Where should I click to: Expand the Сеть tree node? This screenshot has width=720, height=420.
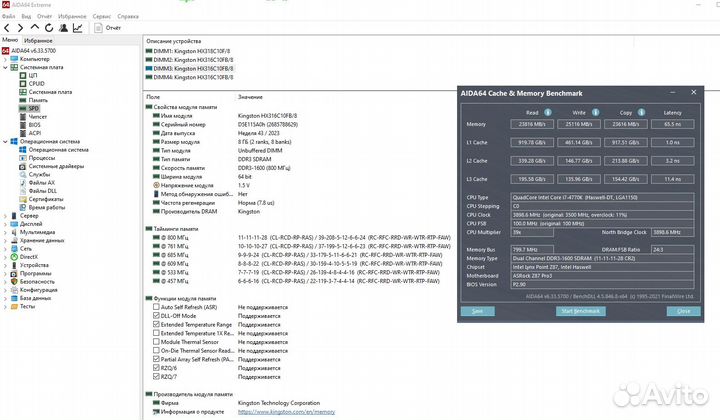pyautogui.click(x=5, y=249)
